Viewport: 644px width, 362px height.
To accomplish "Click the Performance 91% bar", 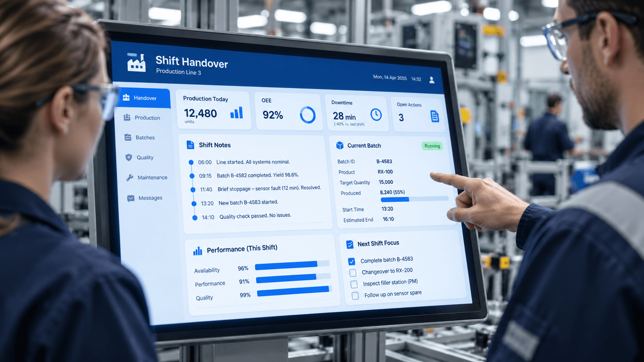I will pyautogui.click(x=293, y=278).
